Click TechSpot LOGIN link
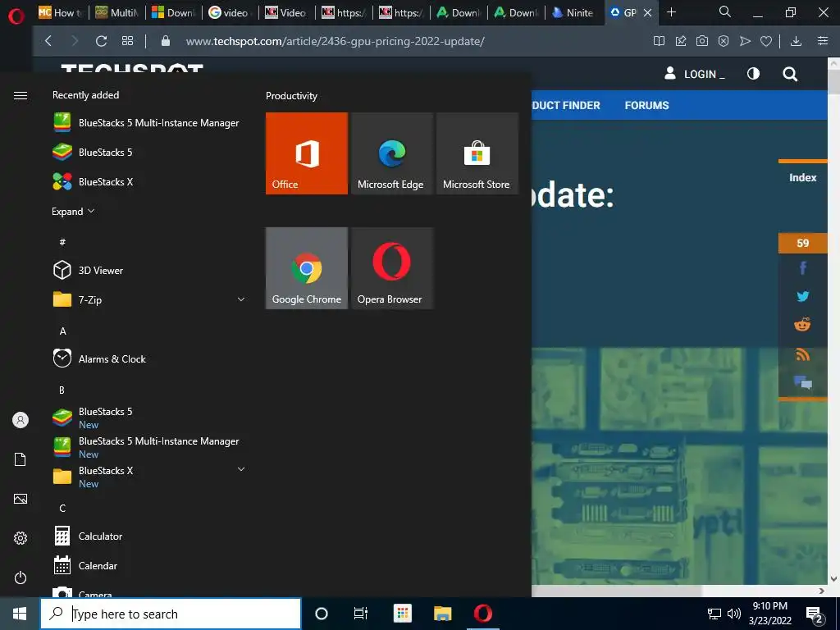 pos(695,74)
